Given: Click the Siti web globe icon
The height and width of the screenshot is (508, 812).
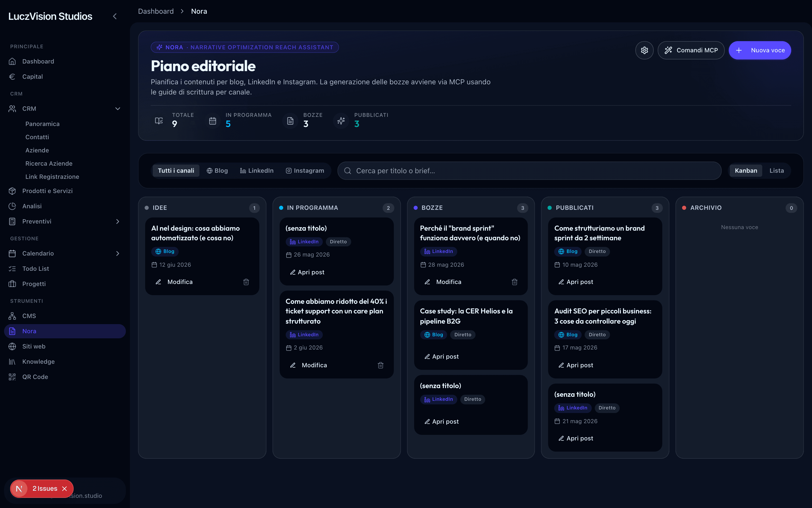Looking at the screenshot, I should [x=12, y=346].
